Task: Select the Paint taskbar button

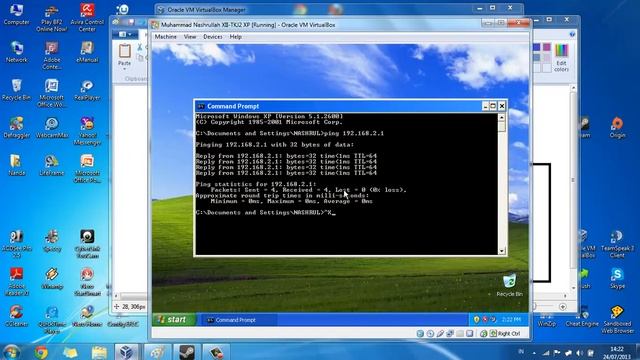Action: (x=157, y=352)
